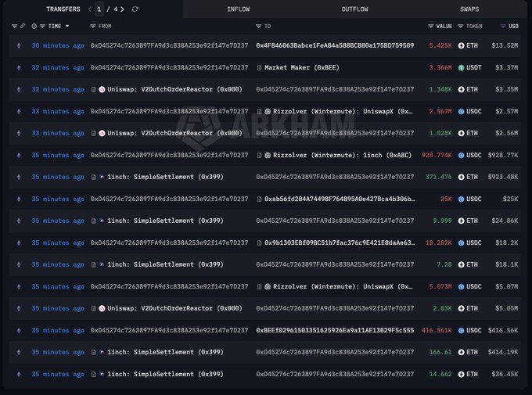The image size is (532, 395).
Task: Click 1inch logo in 371.476 ETH row
Action: click(102, 177)
